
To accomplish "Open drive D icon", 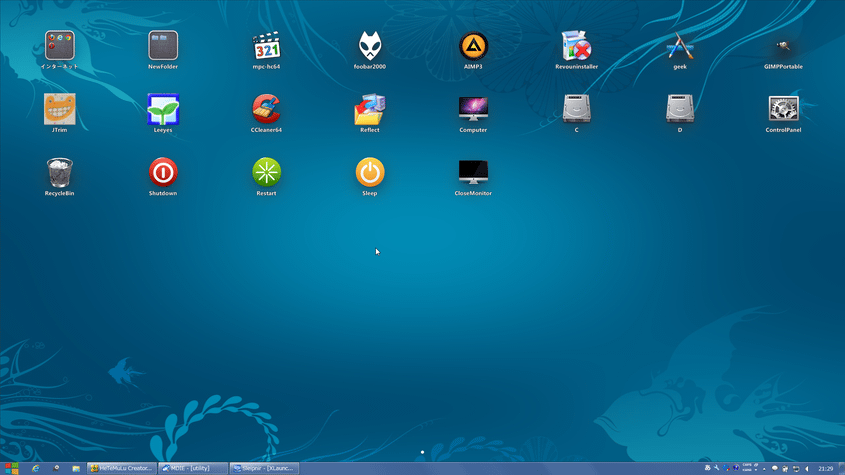I will [x=680, y=109].
